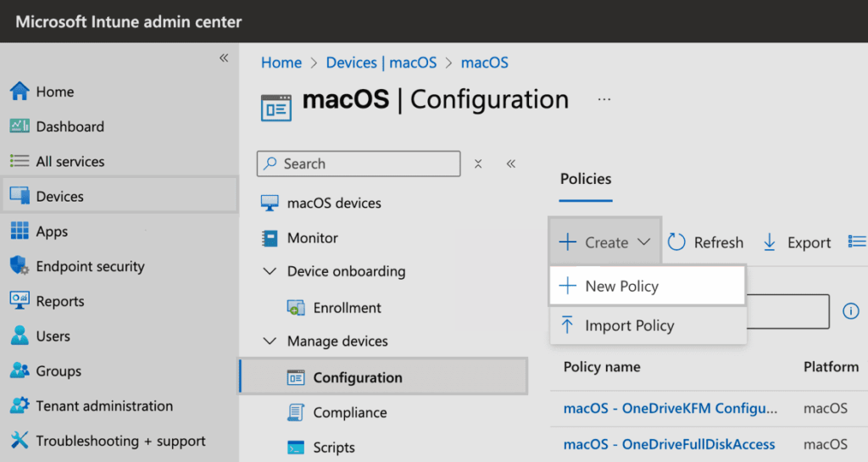Collapse the Device onboarding section

[270, 272]
